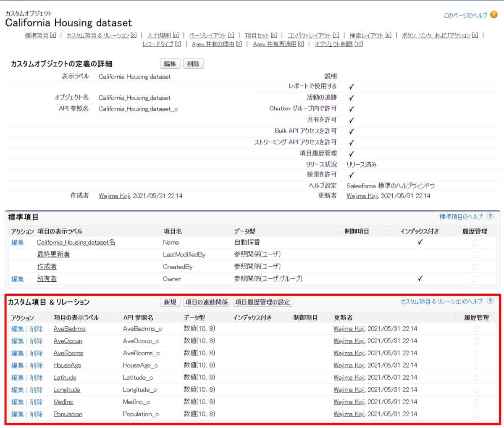Viewport: 504px width, 428px height.
Task: Open the AveRooms field link
Action: 68,353
